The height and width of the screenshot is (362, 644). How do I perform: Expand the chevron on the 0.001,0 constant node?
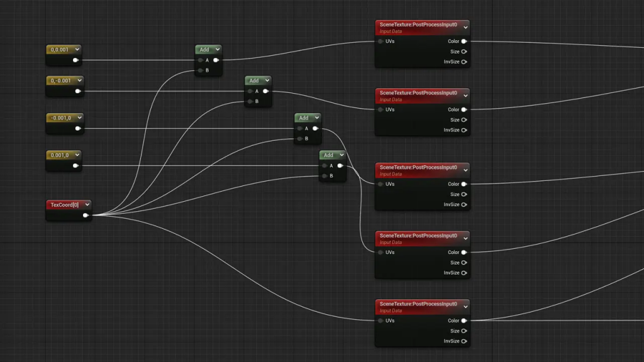pos(77,155)
